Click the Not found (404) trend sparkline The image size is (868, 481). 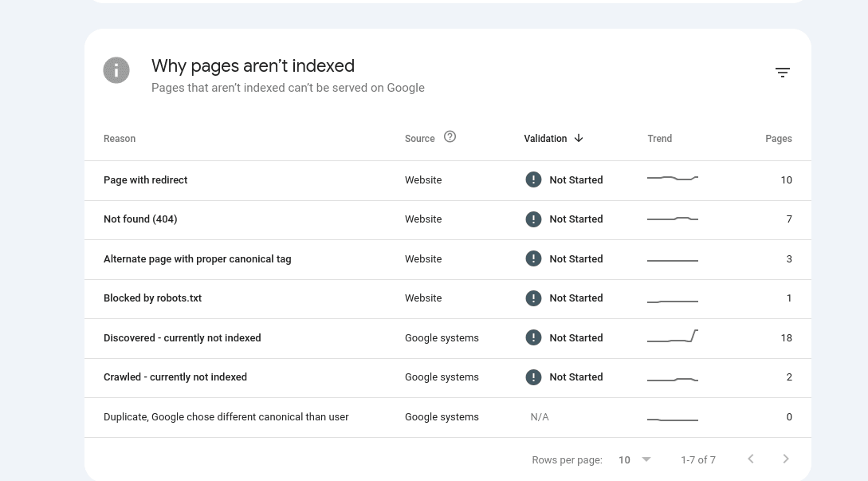click(x=673, y=219)
